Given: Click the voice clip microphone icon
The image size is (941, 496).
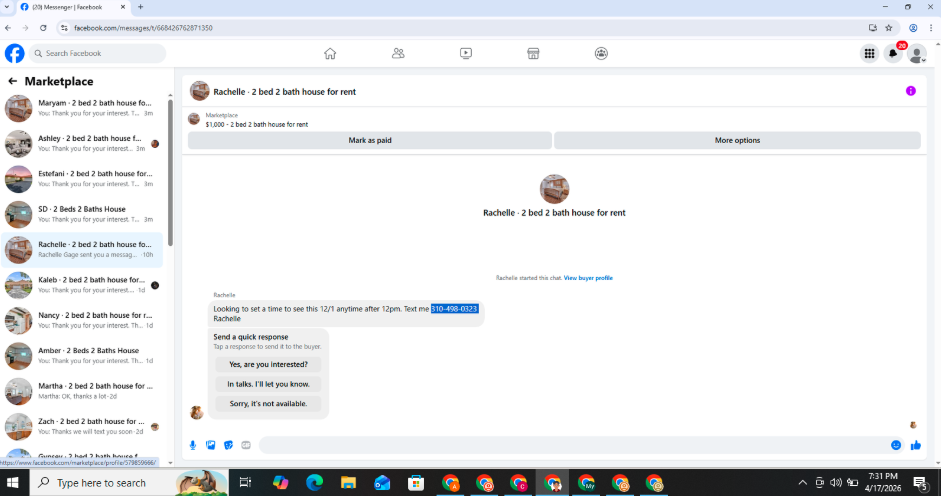Looking at the screenshot, I should (193, 445).
